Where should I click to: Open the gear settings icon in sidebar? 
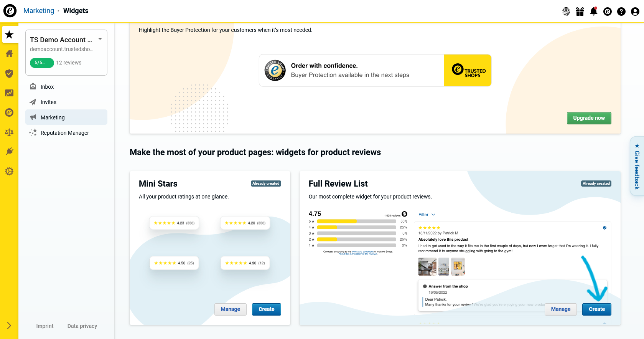9,171
